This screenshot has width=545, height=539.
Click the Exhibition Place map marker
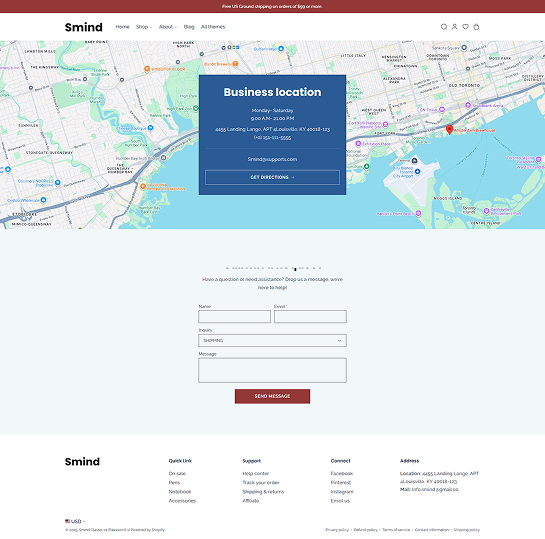click(358, 143)
